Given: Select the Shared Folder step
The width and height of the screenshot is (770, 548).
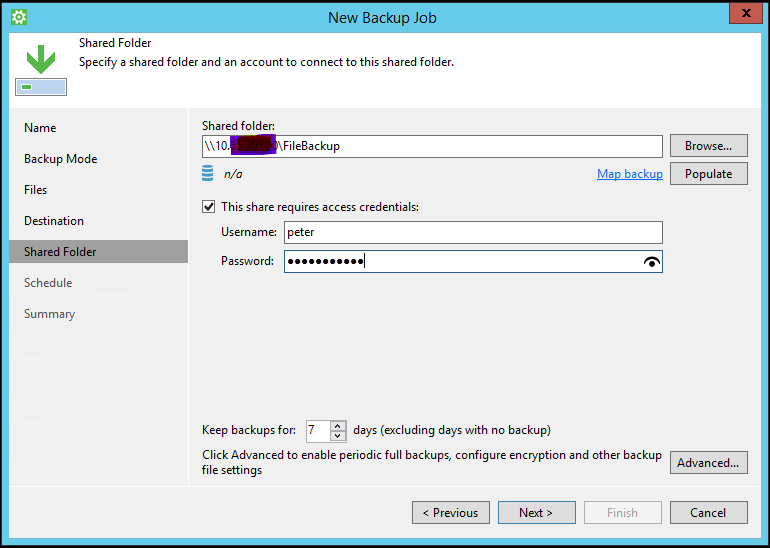Looking at the screenshot, I should click(x=60, y=252).
